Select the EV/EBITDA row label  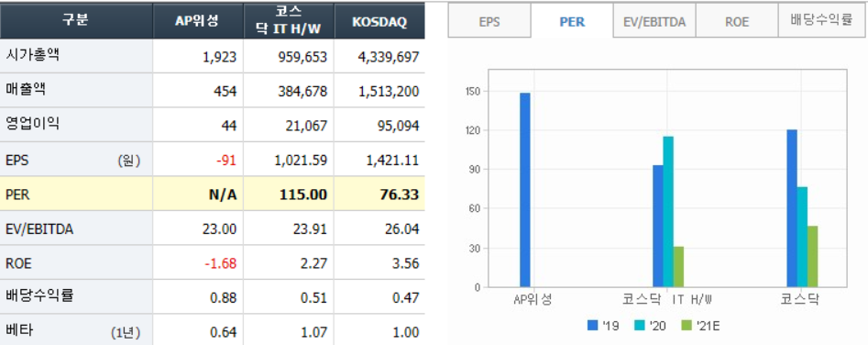tap(38, 229)
